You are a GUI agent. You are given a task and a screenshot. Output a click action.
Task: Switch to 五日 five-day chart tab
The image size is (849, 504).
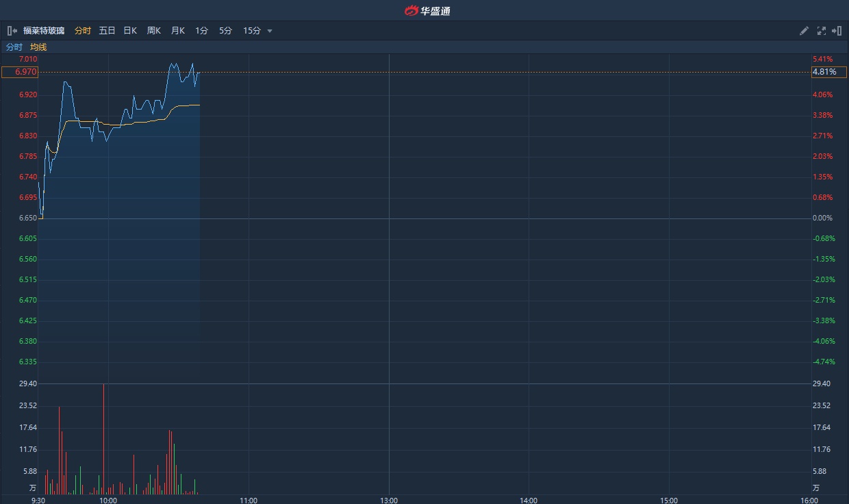(107, 31)
